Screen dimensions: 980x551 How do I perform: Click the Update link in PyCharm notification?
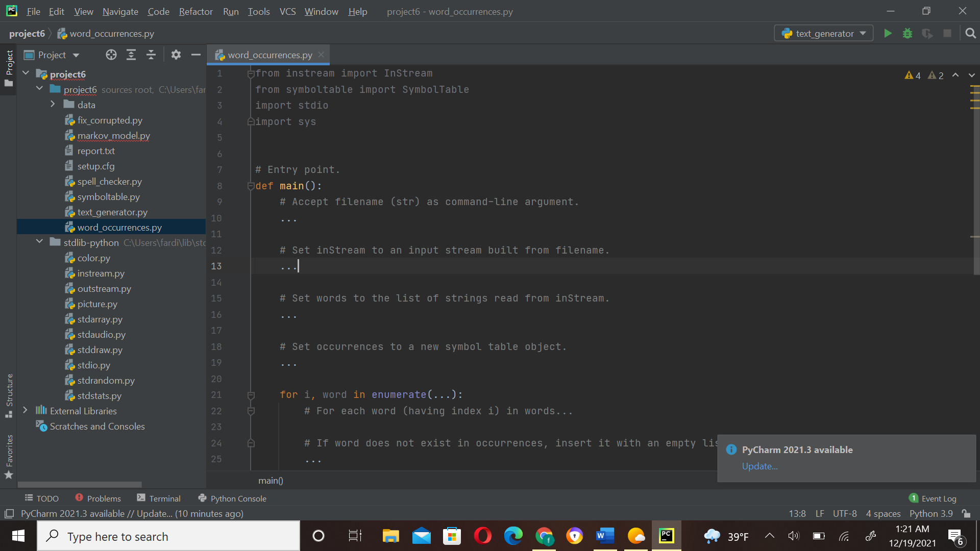(x=759, y=466)
